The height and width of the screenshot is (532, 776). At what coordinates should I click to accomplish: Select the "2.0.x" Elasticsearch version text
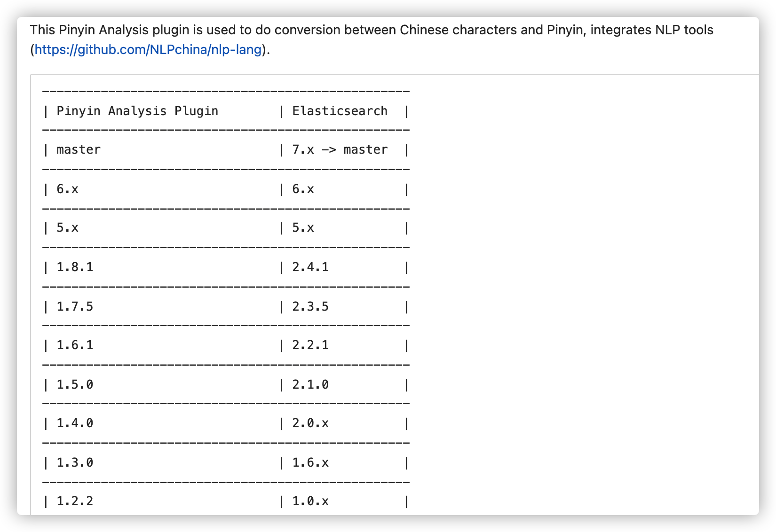[x=310, y=423]
